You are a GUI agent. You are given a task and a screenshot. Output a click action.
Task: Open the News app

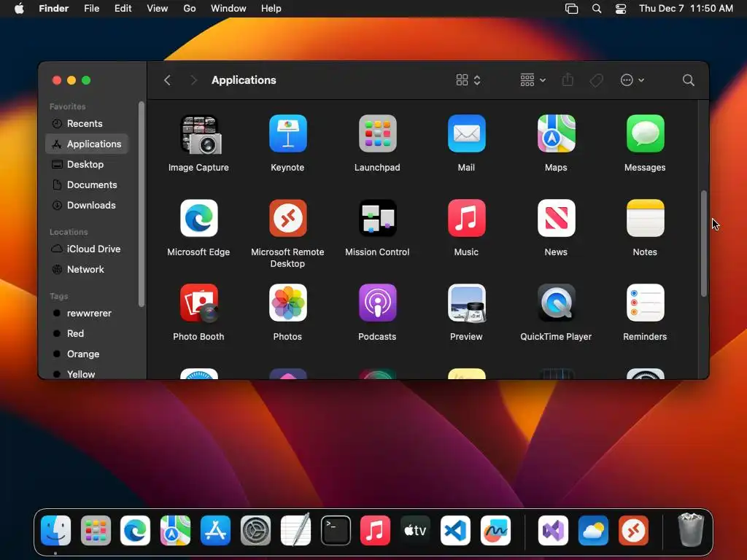click(x=556, y=218)
